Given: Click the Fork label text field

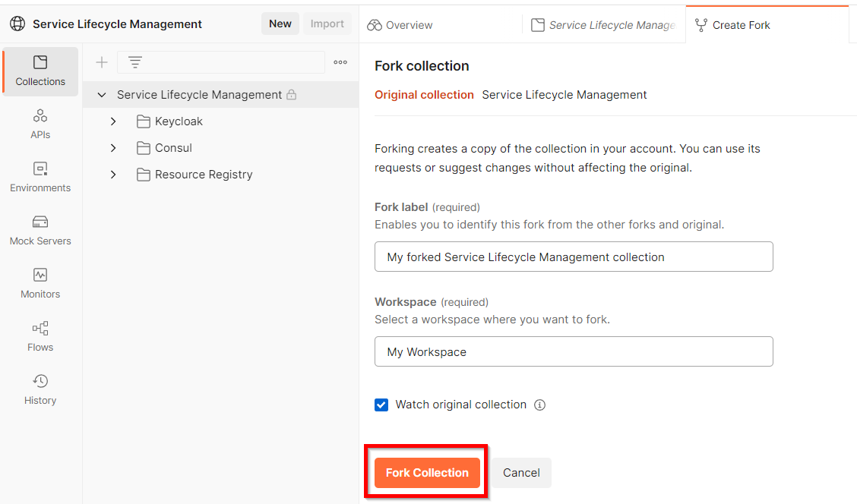Looking at the screenshot, I should 574,257.
